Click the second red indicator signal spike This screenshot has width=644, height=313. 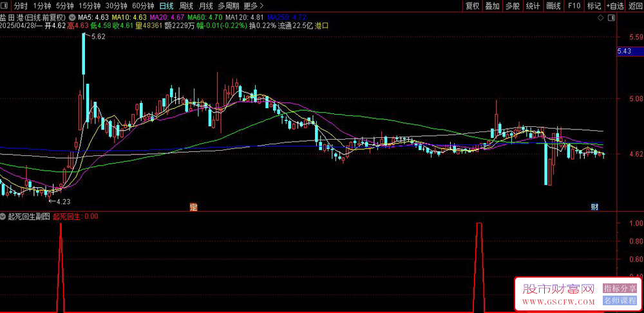point(479,267)
